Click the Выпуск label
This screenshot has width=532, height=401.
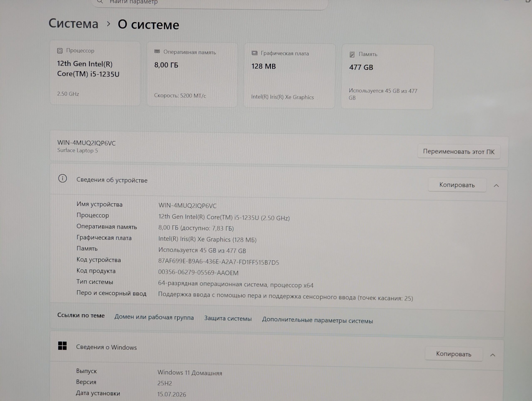pos(86,371)
